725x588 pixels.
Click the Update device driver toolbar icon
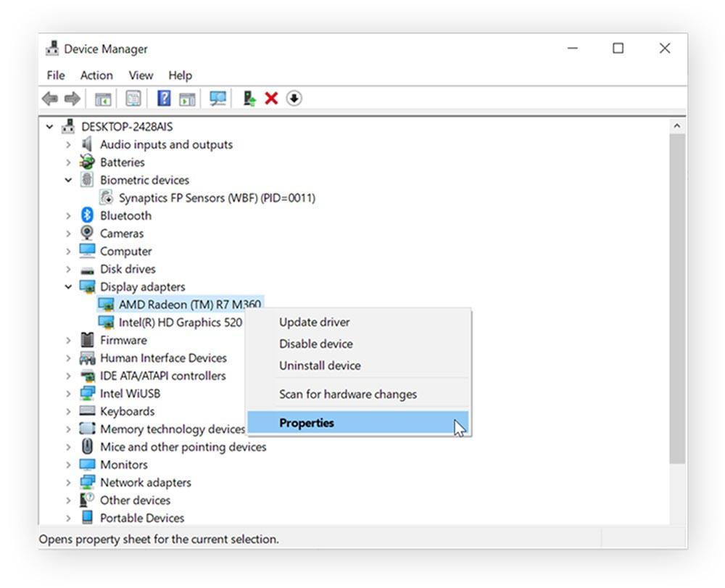click(249, 99)
